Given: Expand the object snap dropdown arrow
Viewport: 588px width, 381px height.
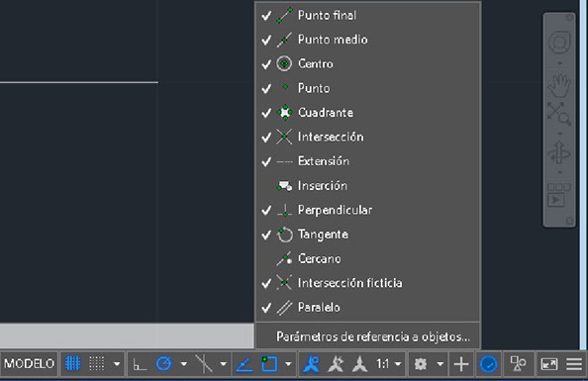Looking at the screenshot, I should point(288,364).
